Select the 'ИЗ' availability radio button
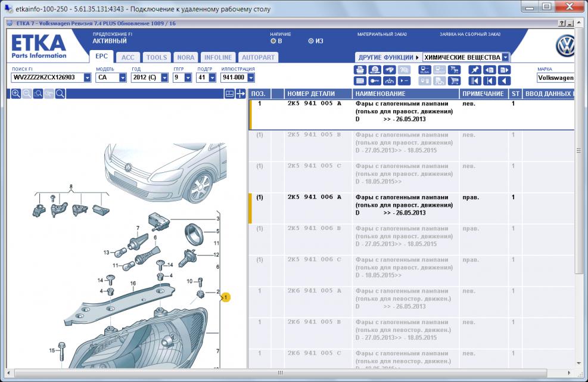The width and height of the screenshot is (588, 382). coord(311,41)
